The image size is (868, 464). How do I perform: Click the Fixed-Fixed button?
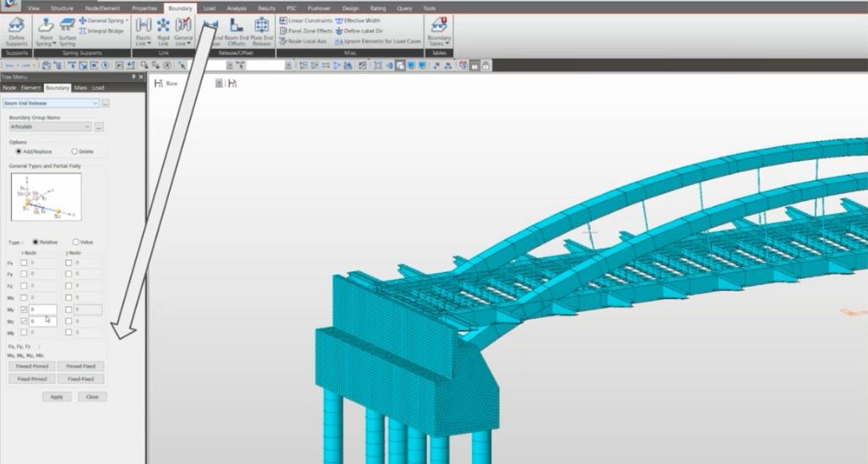[81, 379]
